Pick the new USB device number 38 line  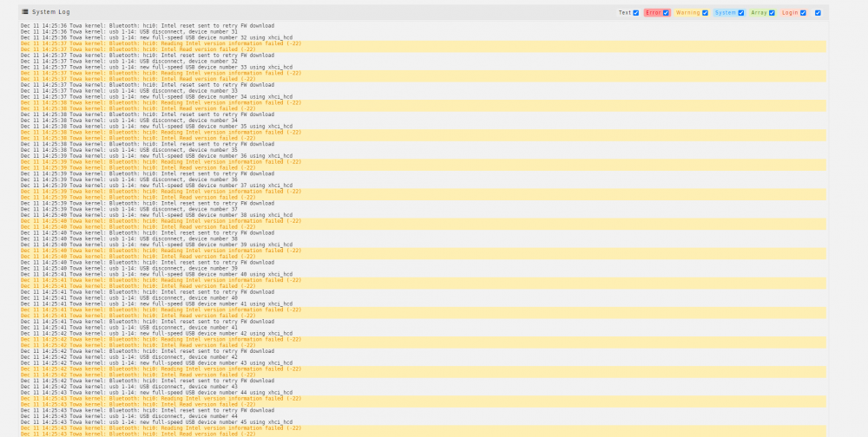coord(156,215)
